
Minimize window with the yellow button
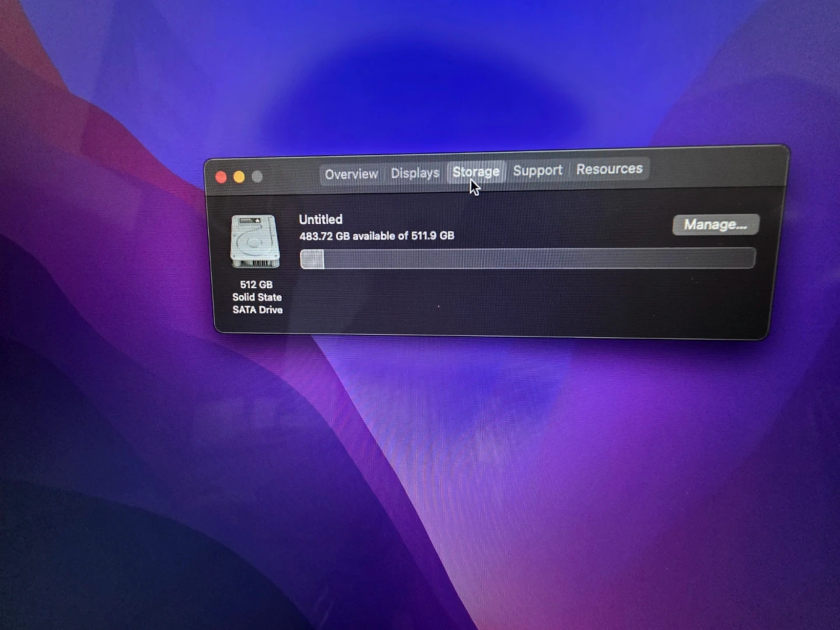(239, 177)
